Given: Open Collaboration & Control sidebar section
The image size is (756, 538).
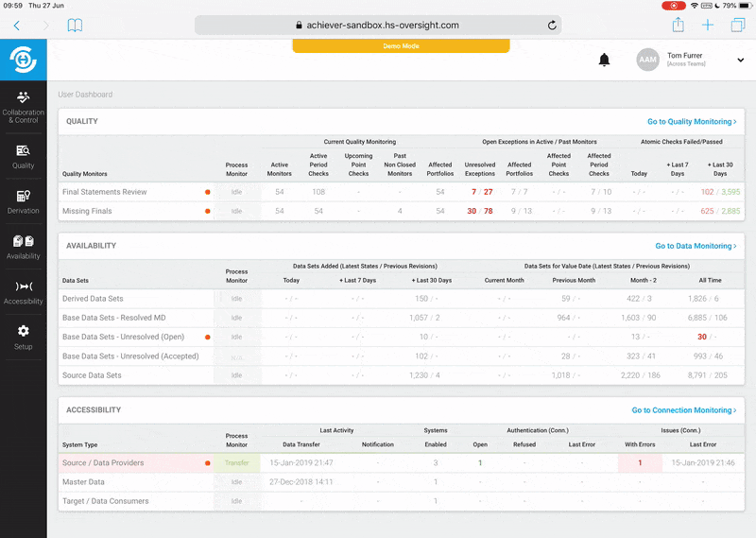Looking at the screenshot, I should 23,106.
